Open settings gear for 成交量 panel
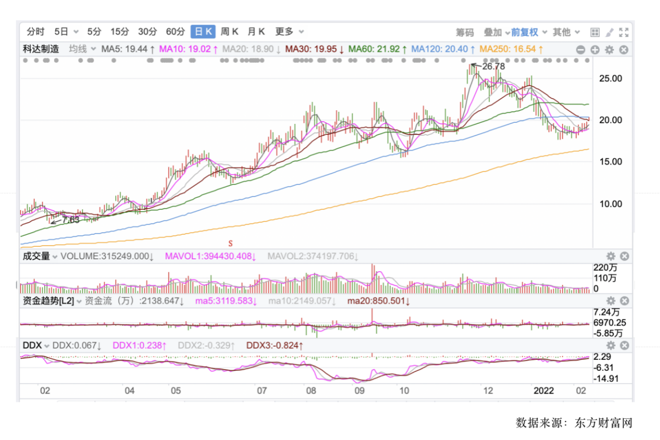The width and height of the screenshot is (660, 440). (x=610, y=256)
